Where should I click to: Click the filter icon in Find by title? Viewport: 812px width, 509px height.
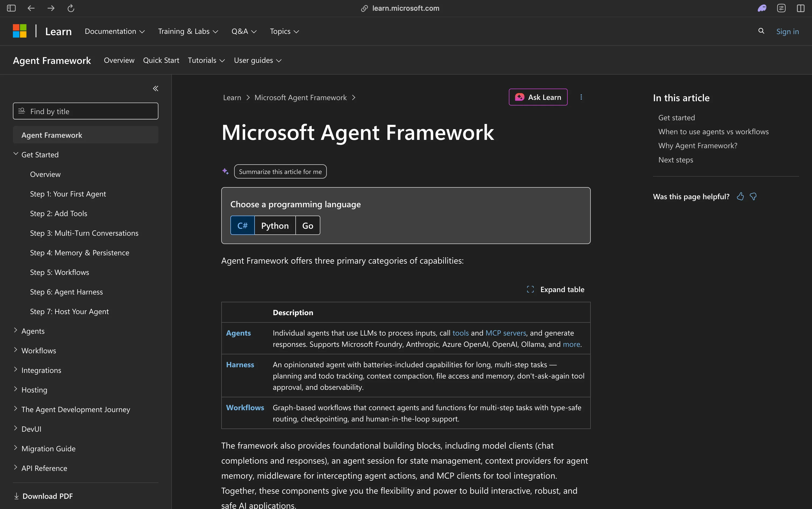tap(21, 111)
